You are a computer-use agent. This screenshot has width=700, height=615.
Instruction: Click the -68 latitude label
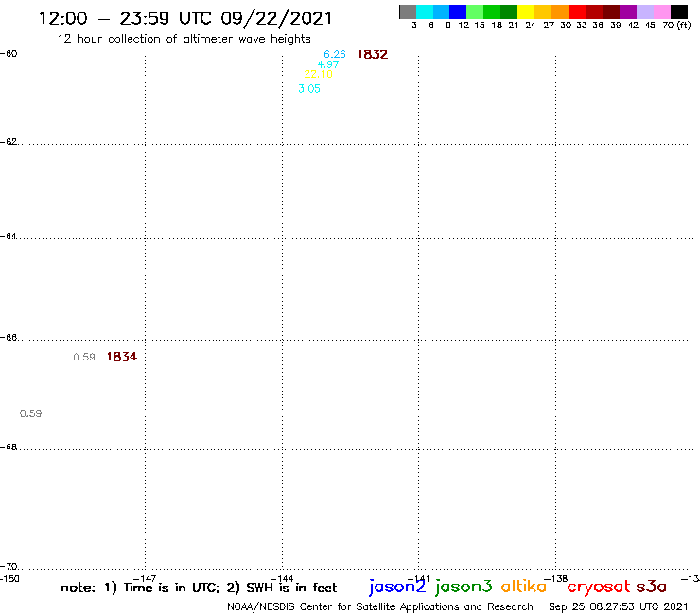[9, 448]
